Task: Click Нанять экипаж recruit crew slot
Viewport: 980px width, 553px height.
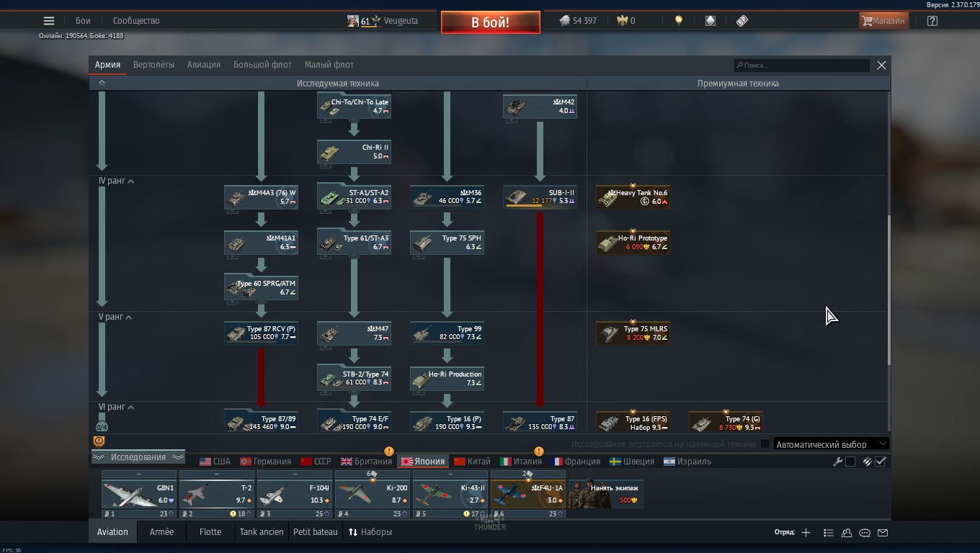Action: pyautogui.click(x=606, y=494)
